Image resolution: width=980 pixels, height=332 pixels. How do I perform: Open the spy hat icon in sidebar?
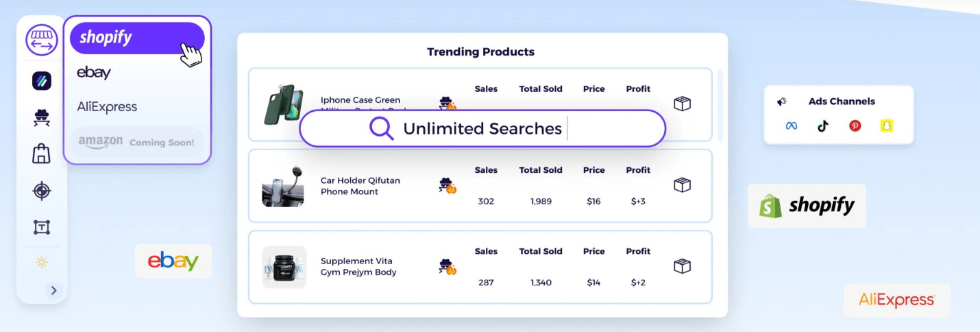(42, 118)
